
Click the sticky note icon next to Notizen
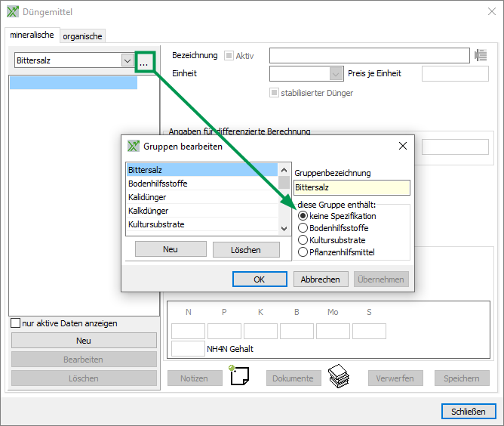(238, 375)
